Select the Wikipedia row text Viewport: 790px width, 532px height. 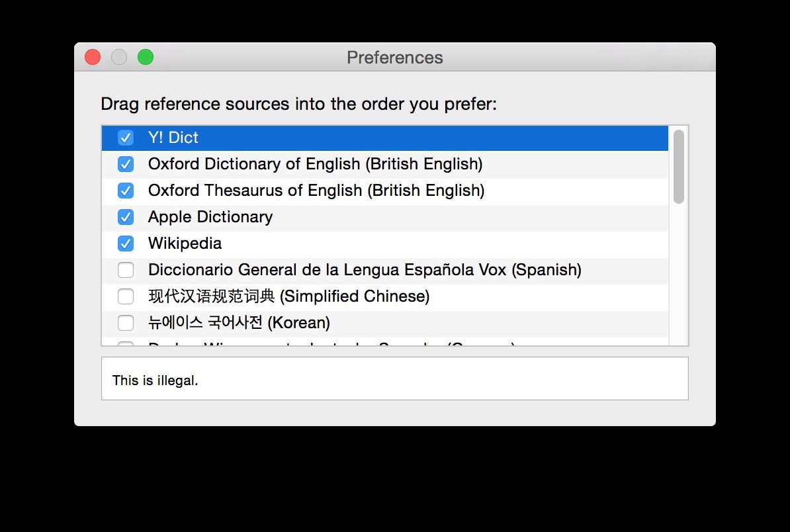click(x=185, y=244)
